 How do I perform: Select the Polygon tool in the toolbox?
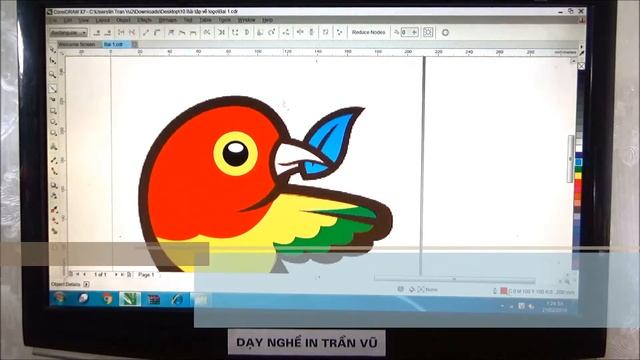(x=53, y=133)
